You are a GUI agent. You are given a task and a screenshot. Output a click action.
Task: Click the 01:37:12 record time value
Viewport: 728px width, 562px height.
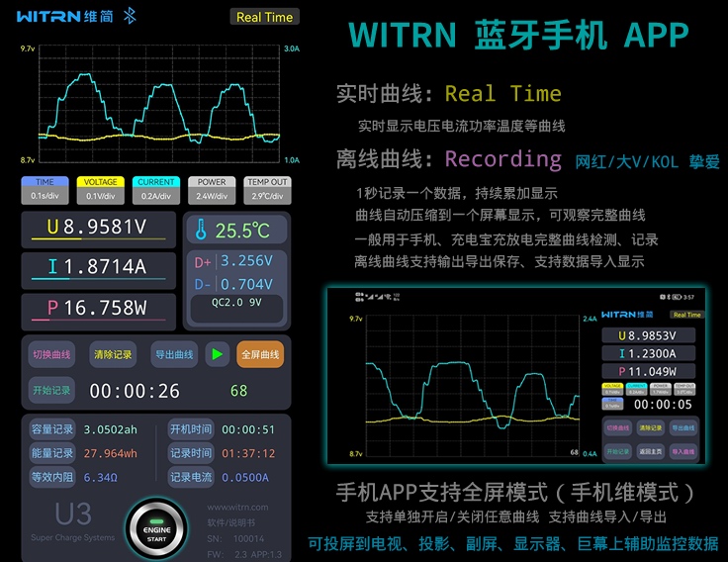248,454
